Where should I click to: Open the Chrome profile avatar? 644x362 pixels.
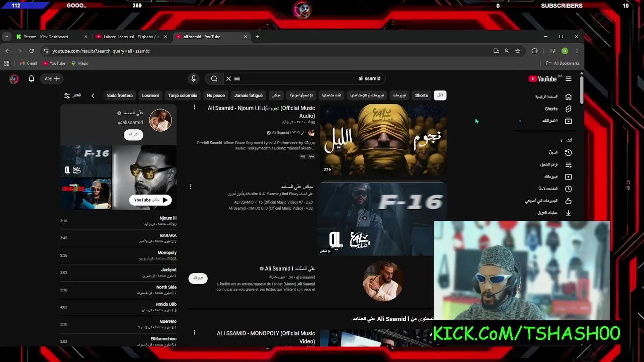(565, 51)
